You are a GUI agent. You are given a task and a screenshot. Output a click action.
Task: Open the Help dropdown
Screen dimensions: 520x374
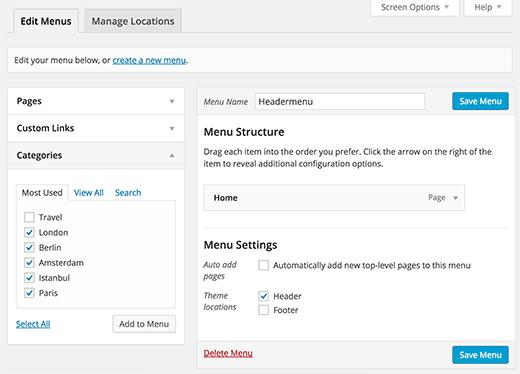(488, 7)
